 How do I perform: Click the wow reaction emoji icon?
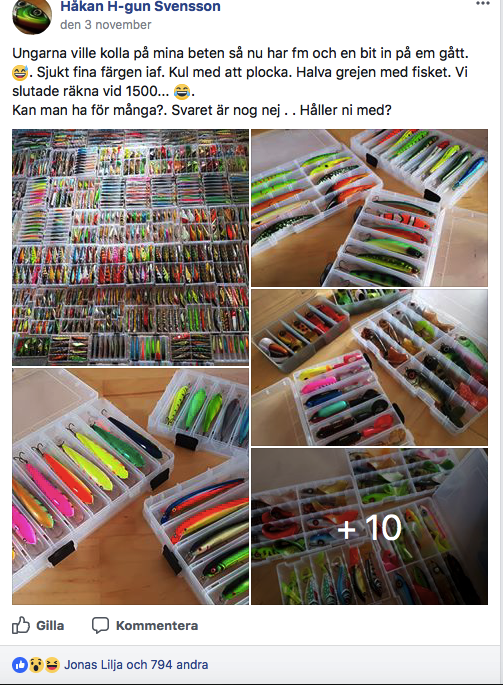pos(36,665)
